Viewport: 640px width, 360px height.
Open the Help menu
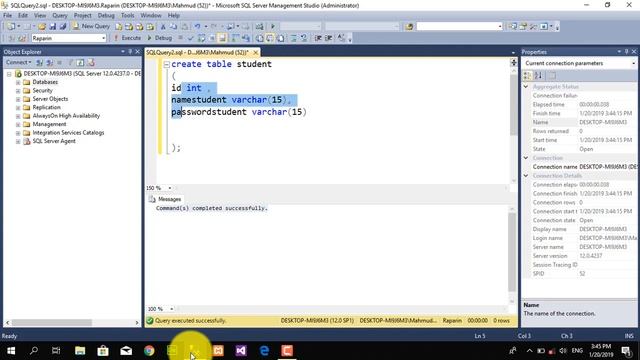click(x=174, y=16)
